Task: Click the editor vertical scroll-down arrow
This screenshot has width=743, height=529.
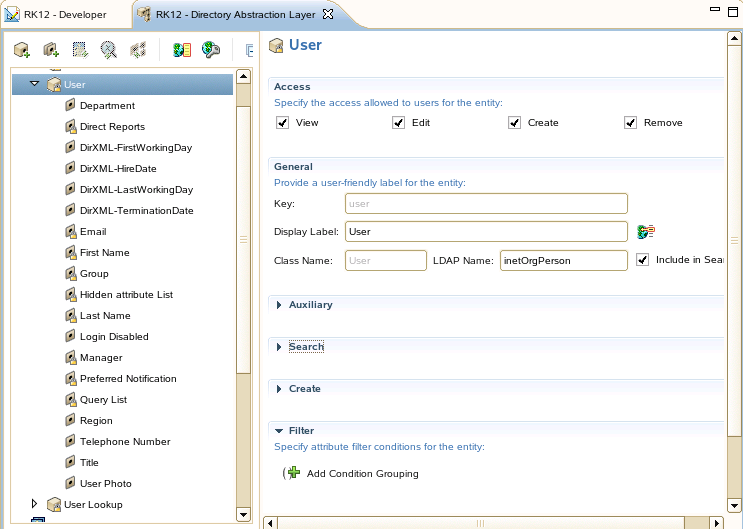Action: tap(734, 505)
